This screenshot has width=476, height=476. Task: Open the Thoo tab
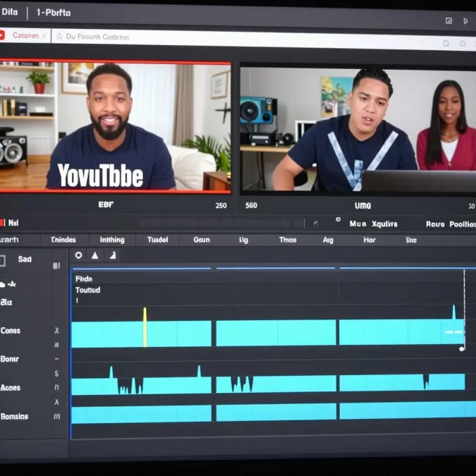click(x=288, y=240)
